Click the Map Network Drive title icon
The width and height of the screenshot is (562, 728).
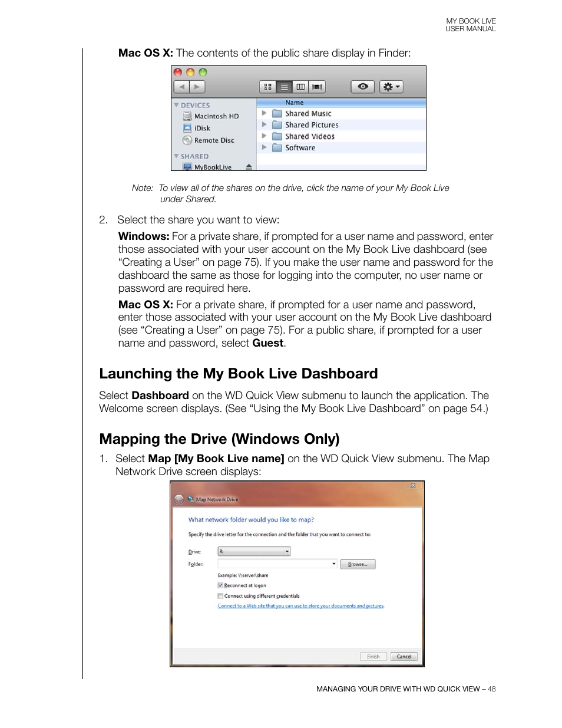(x=191, y=499)
